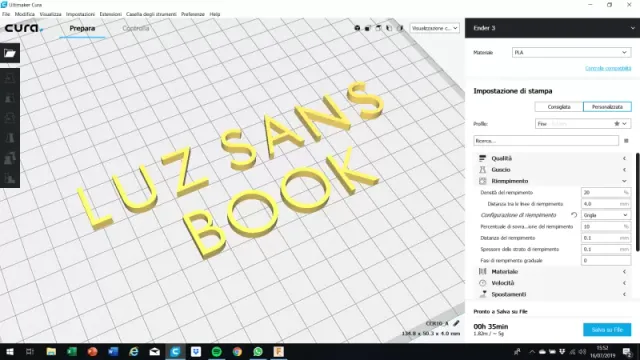
Task: Open the Materiale PLA dropdown
Action: tap(571, 52)
